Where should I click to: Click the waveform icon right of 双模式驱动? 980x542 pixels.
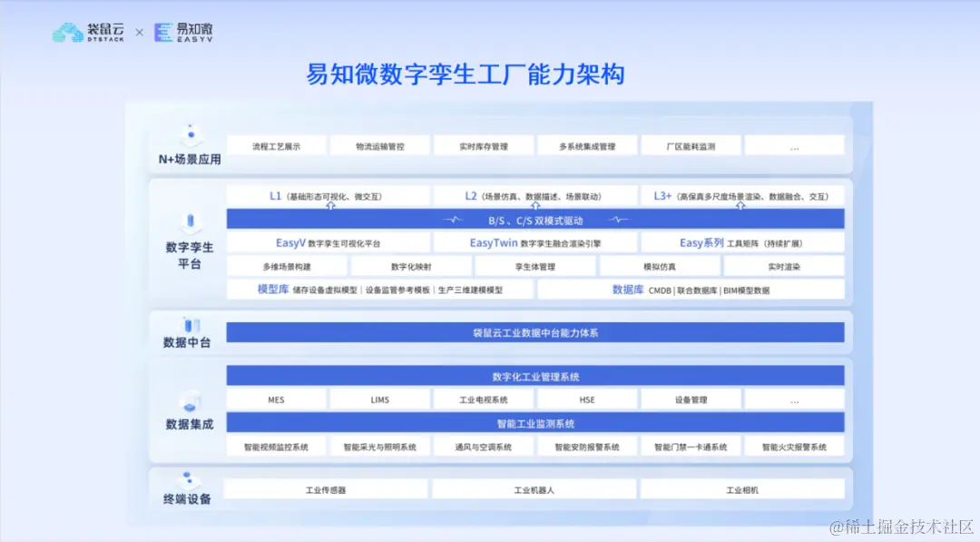[x=618, y=220]
